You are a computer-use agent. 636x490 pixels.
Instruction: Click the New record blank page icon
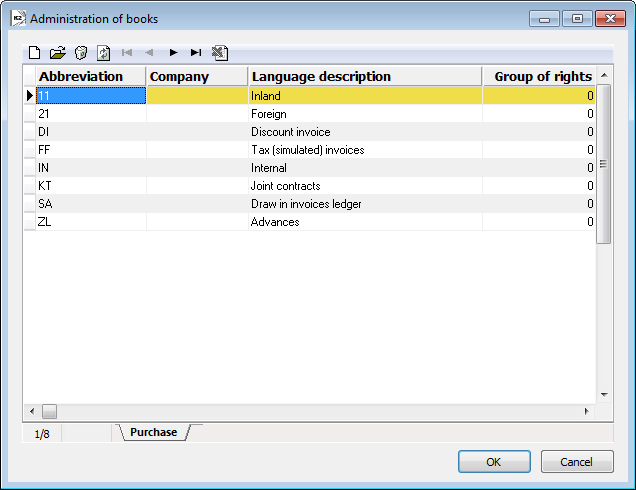(34, 53)
